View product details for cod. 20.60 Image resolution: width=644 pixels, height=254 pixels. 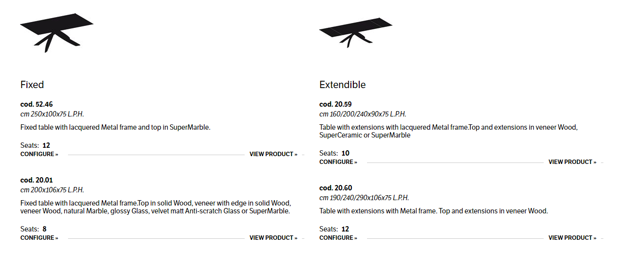(x=572, y=238)
